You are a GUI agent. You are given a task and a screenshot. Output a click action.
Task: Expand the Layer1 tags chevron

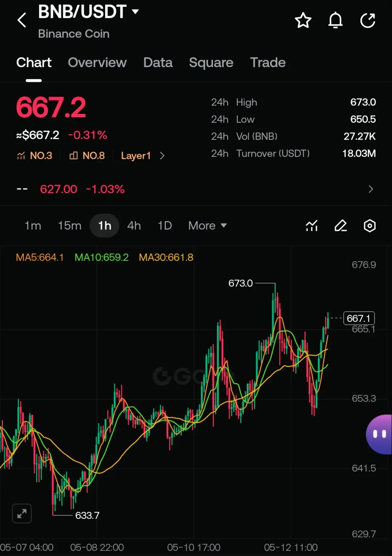(x=162, y=156)
